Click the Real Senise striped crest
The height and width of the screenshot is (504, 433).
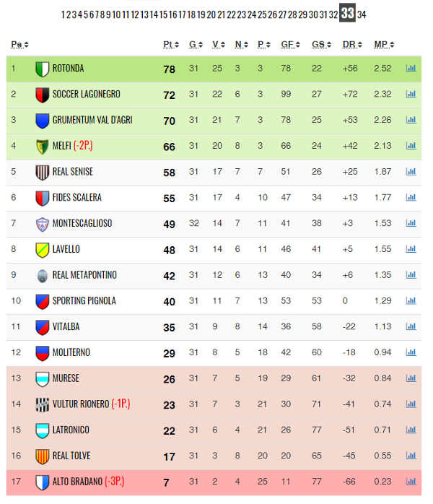[42, 173]
